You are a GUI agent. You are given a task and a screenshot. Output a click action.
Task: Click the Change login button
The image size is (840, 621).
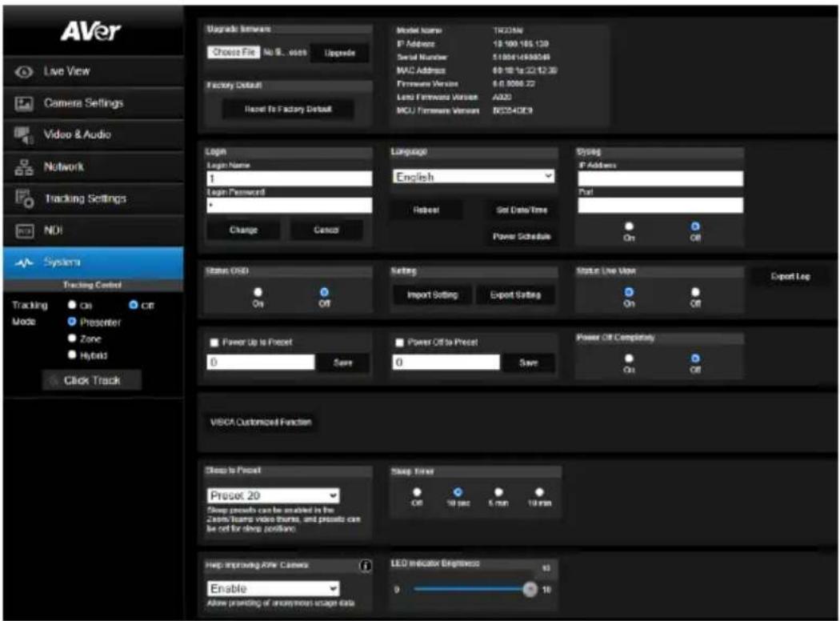pyautogui.click(x=244, y=230)
